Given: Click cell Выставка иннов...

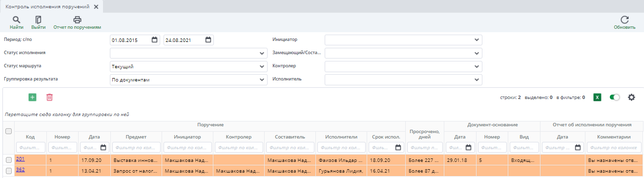Looking at the screenshot, I should 135,160.
